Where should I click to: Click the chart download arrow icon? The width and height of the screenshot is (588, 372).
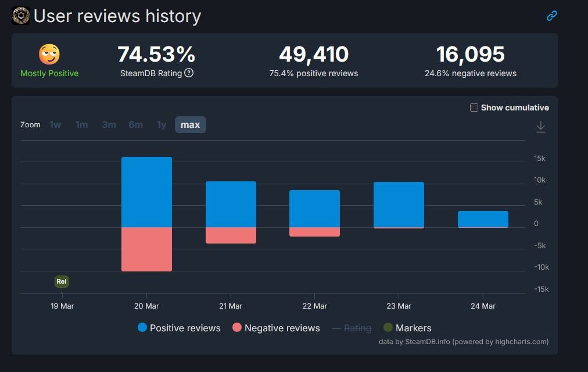point(540,127)
